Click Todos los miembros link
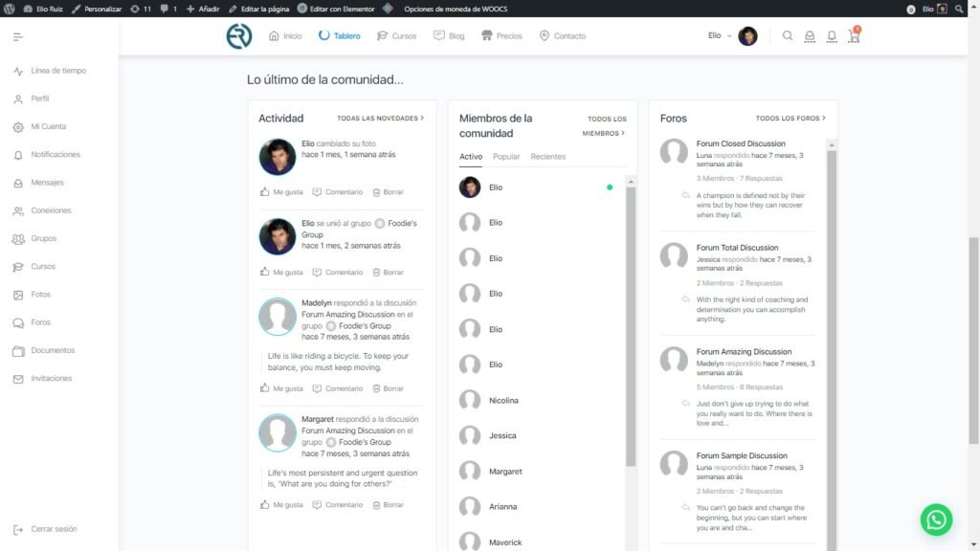Image resolution: width=980 pixels, height=551 pixels. click(x=604, y=125)
